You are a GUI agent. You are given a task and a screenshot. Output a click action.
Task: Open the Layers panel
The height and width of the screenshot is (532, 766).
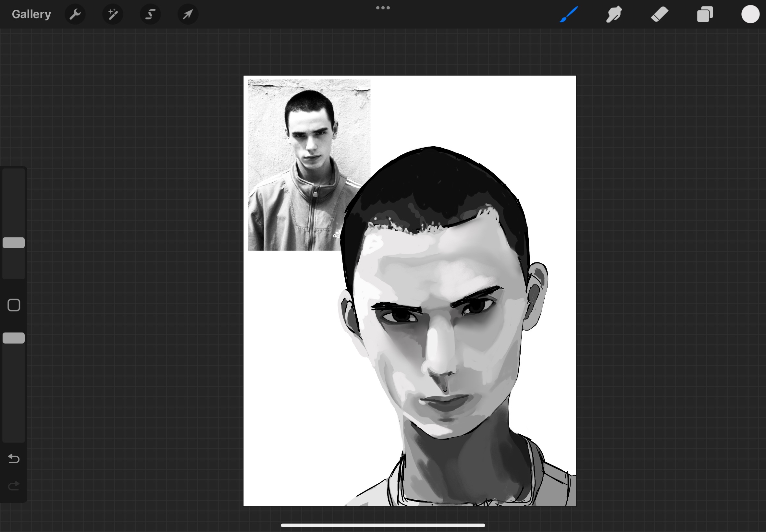[705, 14]
